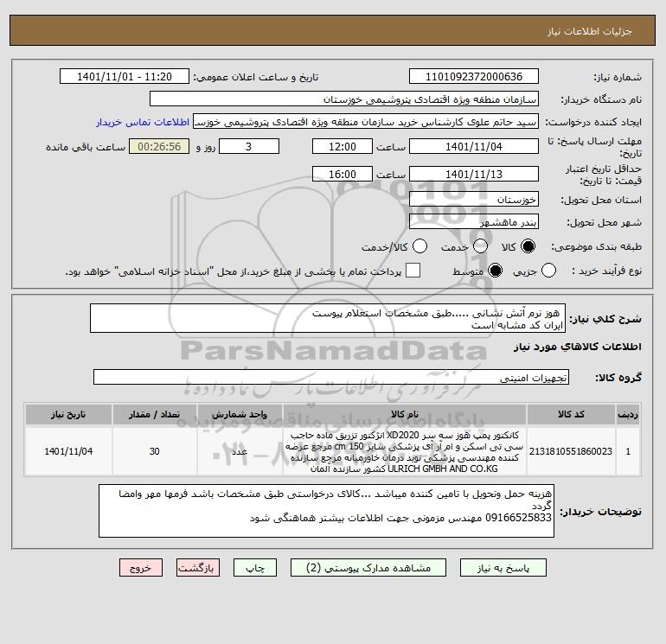Click the تعداد / مقدار column header
This screenshot has width=666, height=644.
click(x=155, y=414)
